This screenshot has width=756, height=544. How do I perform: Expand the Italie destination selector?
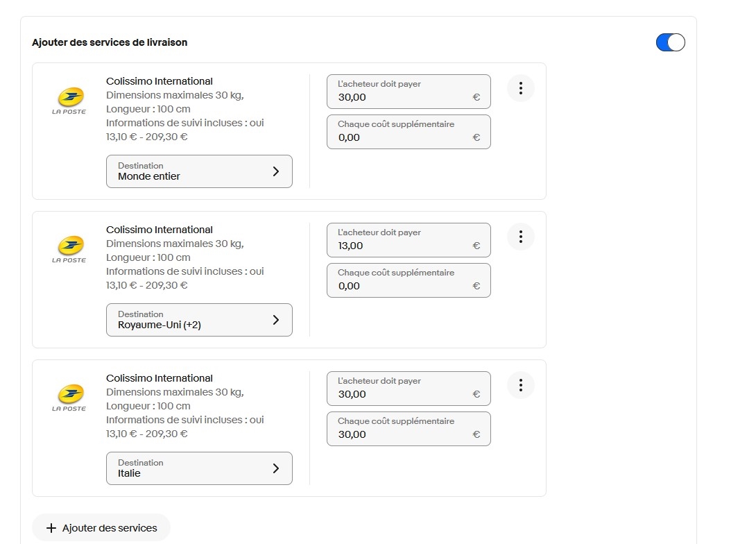199,468
